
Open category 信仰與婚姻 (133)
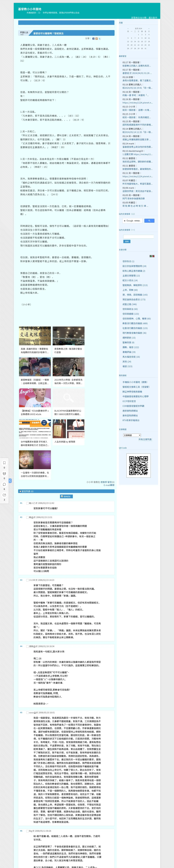pos(131,314)
